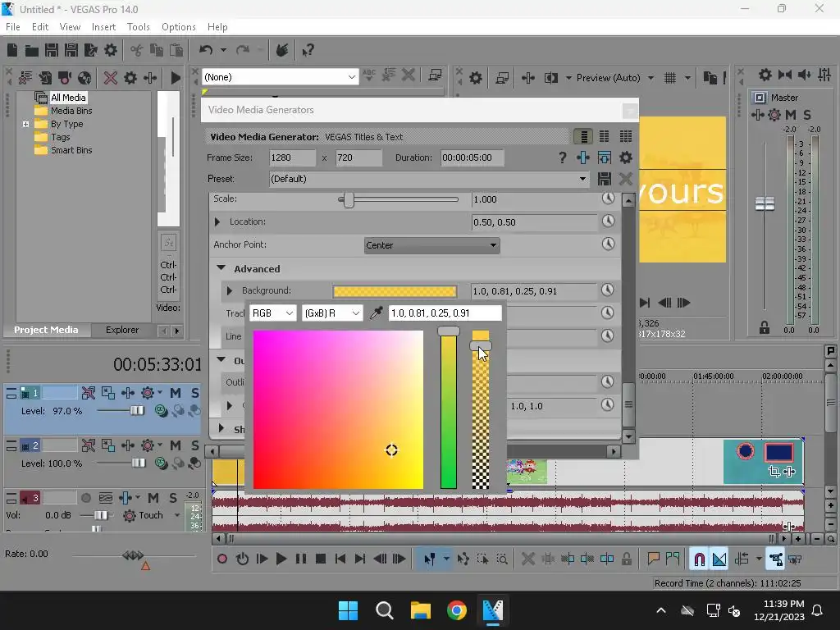The image size is (840, 630).
Task: Click the Background color swatch
Action: coord(395,291)
